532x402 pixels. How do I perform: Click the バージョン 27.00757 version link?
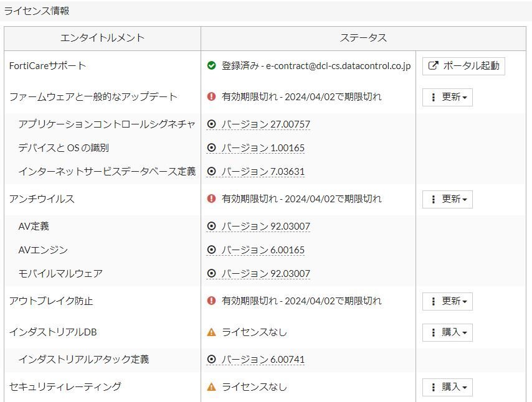coord(265,124)
